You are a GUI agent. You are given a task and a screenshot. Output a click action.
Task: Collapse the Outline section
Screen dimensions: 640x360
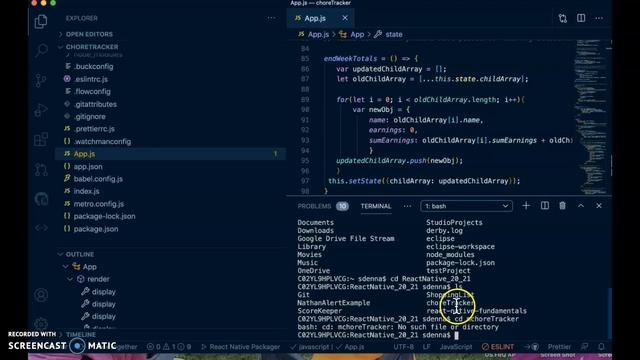(80, 254)
